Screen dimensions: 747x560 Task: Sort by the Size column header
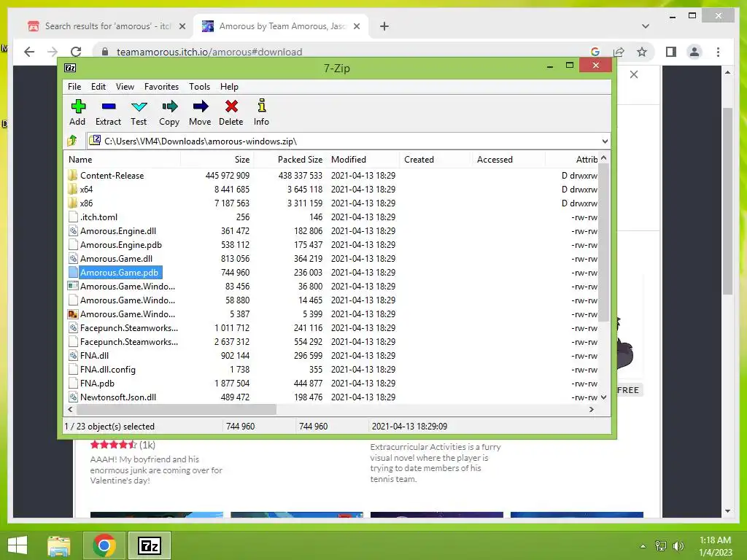coord(217,160)
